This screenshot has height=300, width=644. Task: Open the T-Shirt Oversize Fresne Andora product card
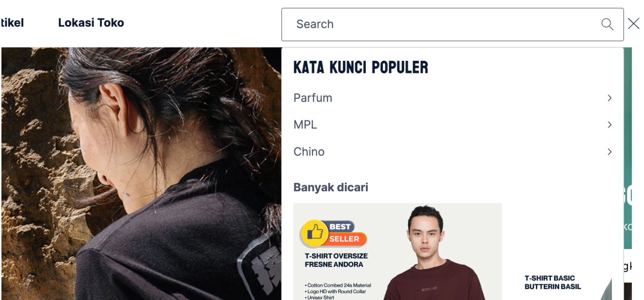(398, 252)
